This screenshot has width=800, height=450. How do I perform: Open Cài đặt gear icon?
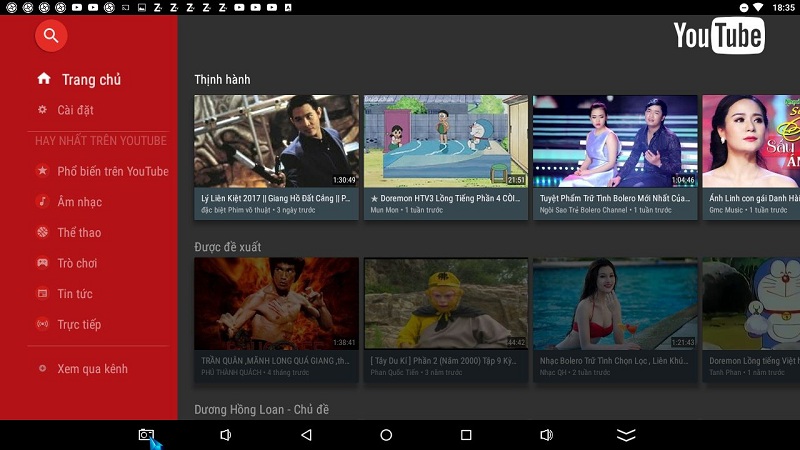click(42, 109)
